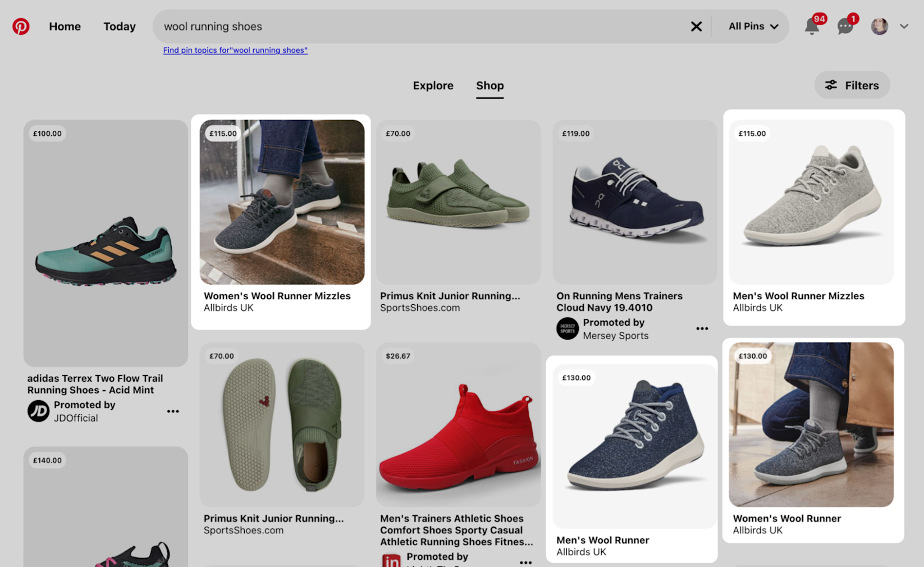Open the messages speech bubble icon
Image resolution: width=924 pixels, height=567 pixels.
[x=845, y=26]
